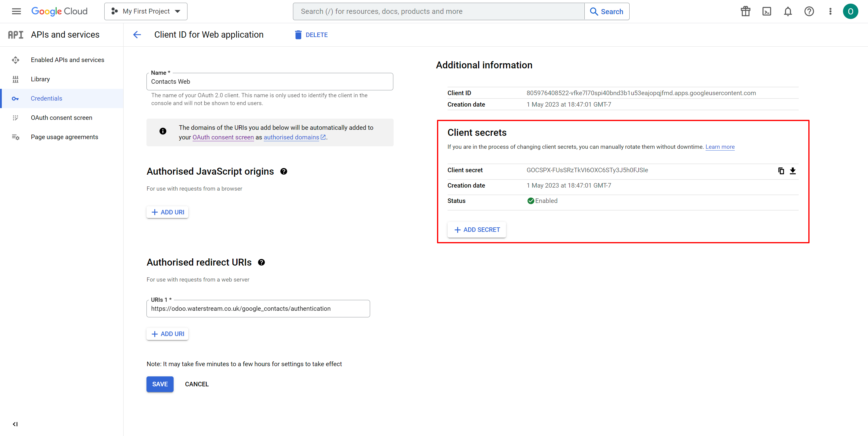Focus the resources search field
The image size is (868, 436).
tap(439, 11)
